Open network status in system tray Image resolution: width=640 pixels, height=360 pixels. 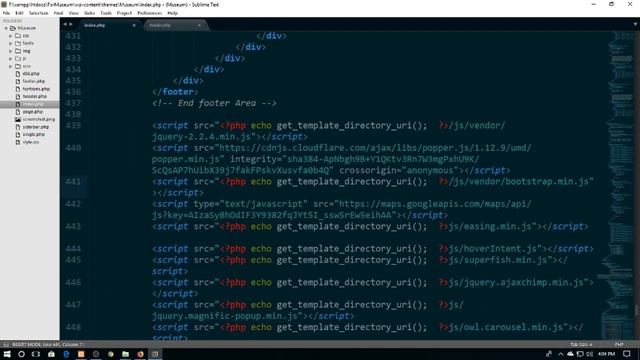pyautogui.click(x=580, y=354)
